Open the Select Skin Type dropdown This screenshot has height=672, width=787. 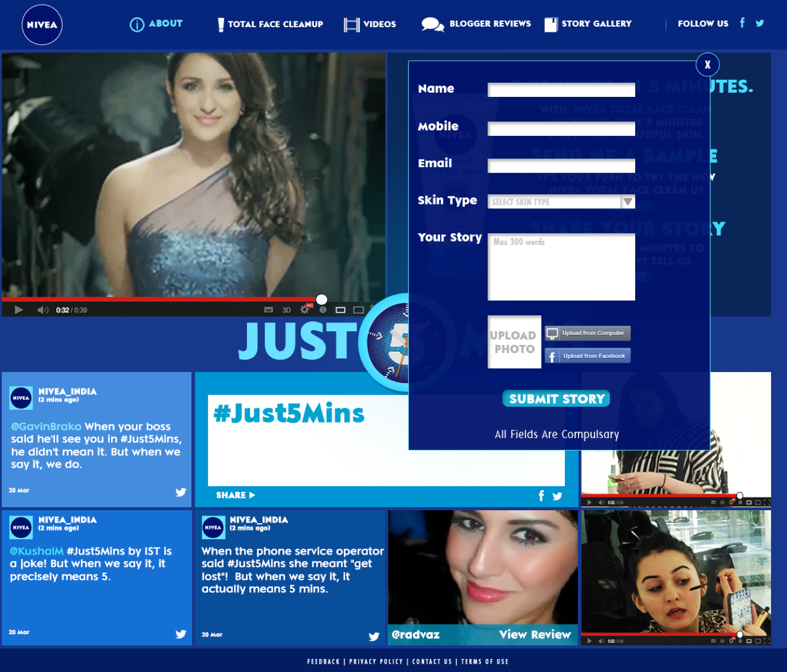coord(561,202)
